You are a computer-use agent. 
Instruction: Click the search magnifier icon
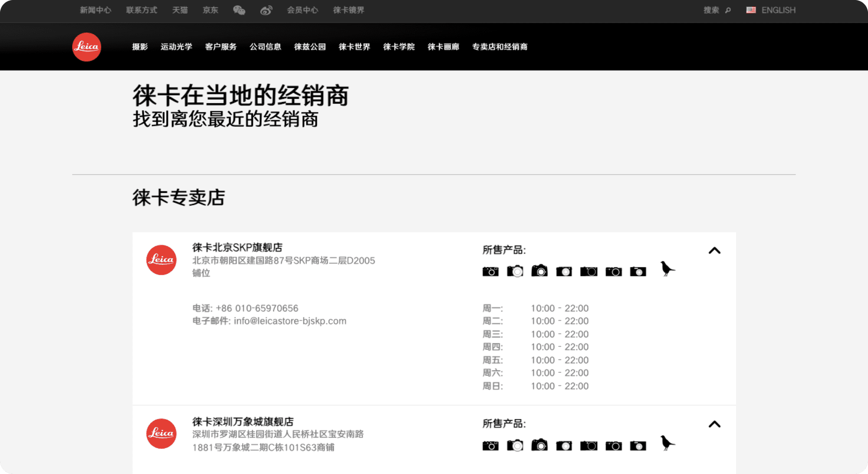728,10
